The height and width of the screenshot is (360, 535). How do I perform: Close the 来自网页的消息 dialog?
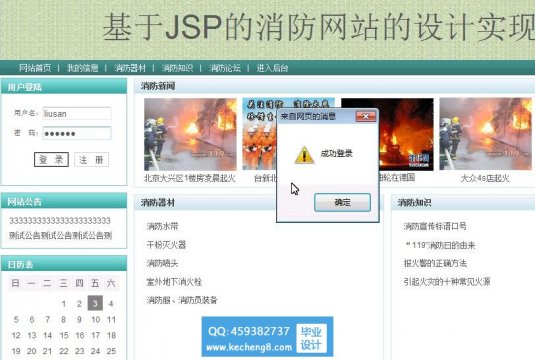coord(366,116)
